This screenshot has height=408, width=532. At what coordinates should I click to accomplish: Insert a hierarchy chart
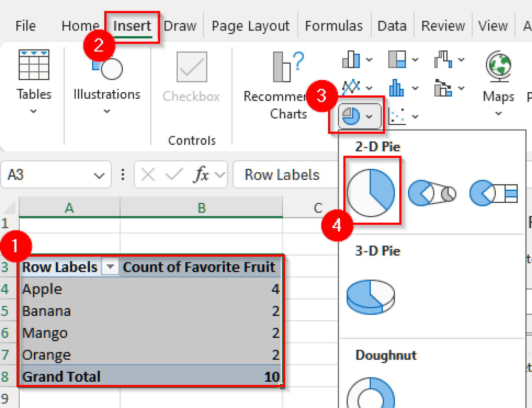(x=397, y=59)
